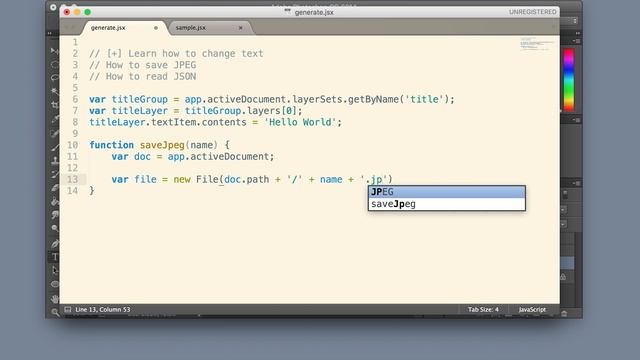Click line number 13 in gutter
Screen dimensions: 640x360
(73, 179)
